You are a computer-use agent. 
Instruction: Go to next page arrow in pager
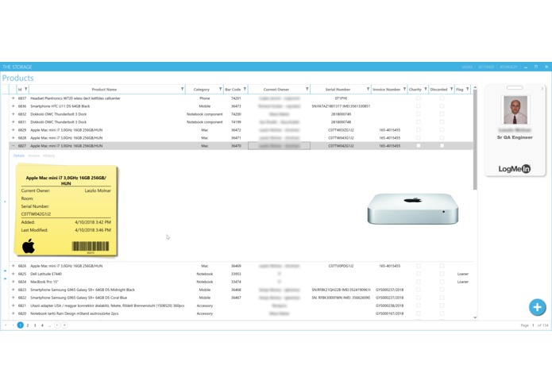click(x=57, y=325)
